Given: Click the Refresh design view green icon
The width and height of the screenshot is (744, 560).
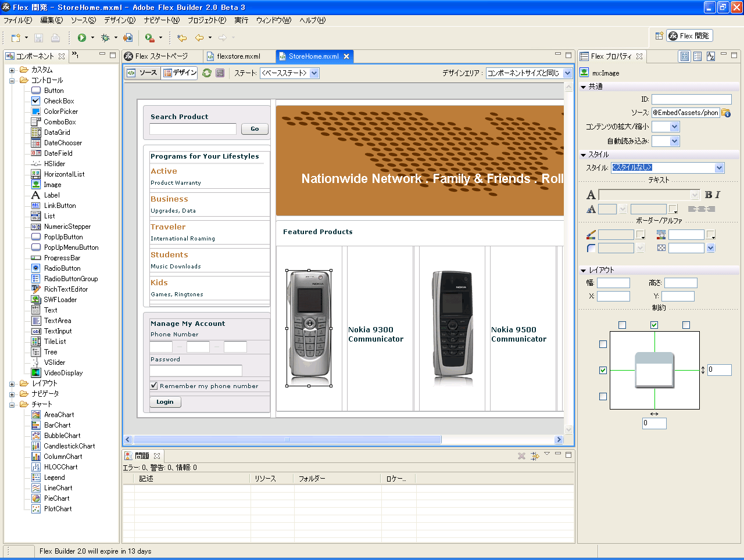Looking at the screenshot, I should [206, 73].
